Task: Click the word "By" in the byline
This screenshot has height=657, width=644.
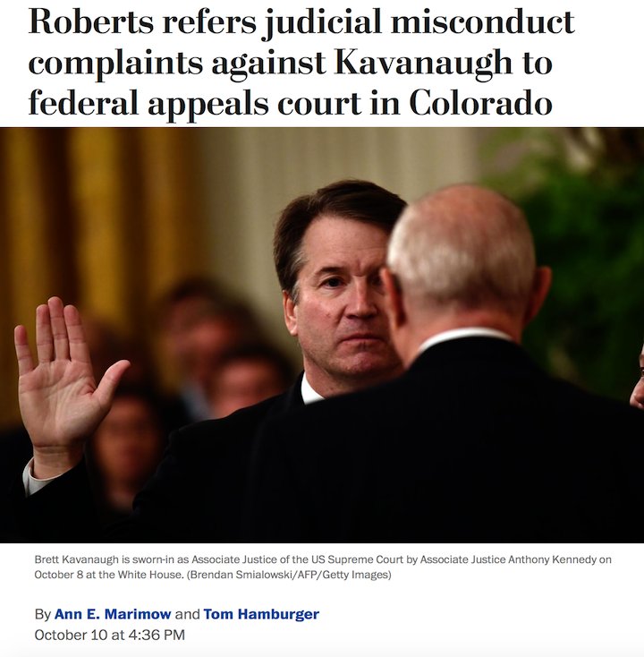Action: tap(43, 614)
